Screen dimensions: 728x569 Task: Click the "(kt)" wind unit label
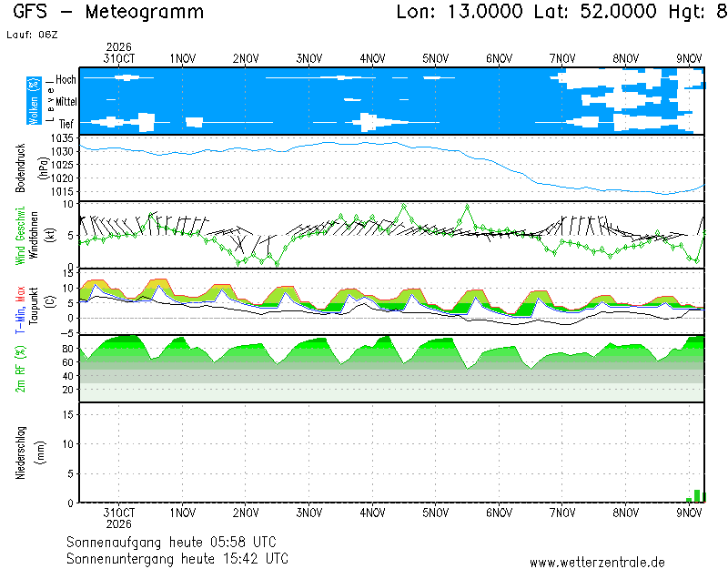50,236
